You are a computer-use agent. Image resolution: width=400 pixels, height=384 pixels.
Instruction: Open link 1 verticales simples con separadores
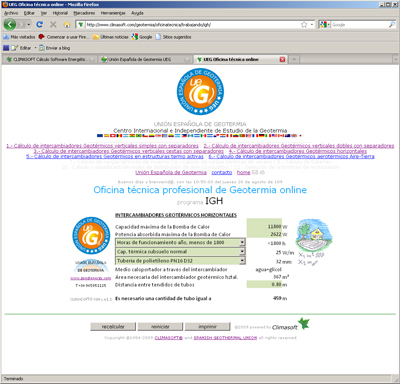103,146
